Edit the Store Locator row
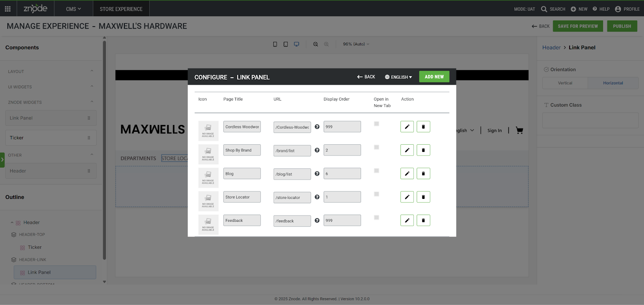Viewport: 644px width, 305px height. 407,197
